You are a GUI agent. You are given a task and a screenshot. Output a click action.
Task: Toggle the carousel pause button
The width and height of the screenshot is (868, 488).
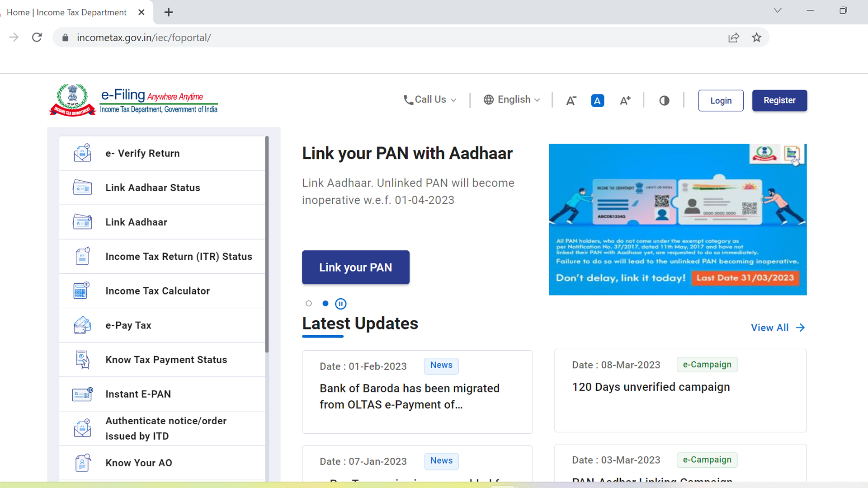341,303
